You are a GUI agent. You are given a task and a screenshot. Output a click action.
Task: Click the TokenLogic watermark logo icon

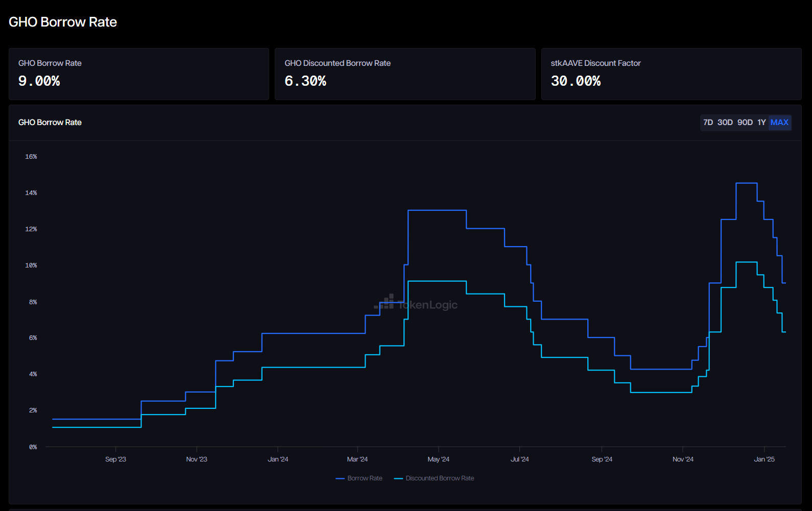[x=385, y=302]
